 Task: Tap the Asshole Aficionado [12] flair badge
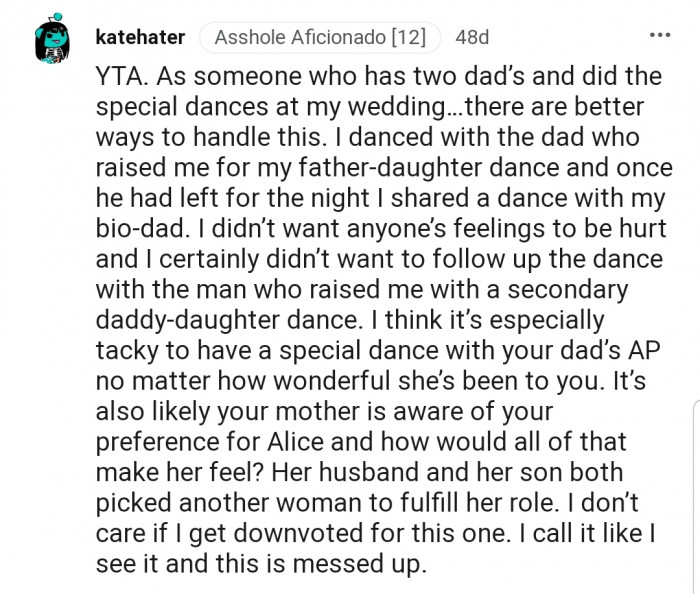point(319,38)
